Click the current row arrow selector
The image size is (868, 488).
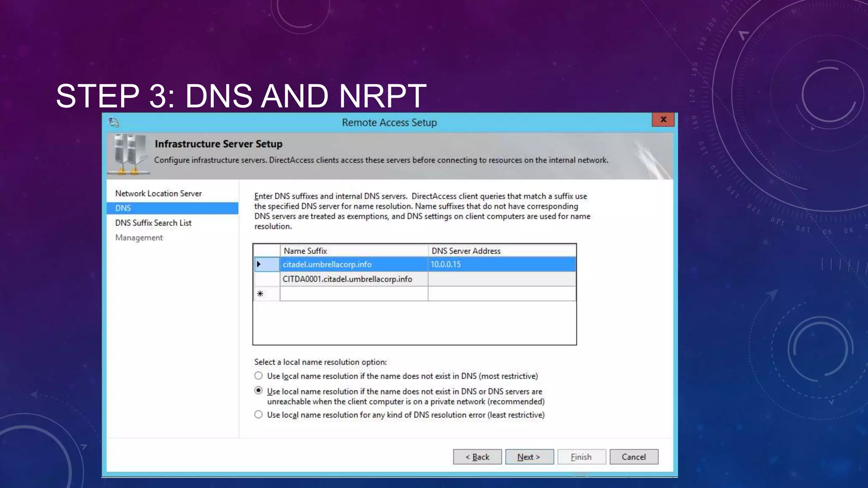tap(267, 264)
